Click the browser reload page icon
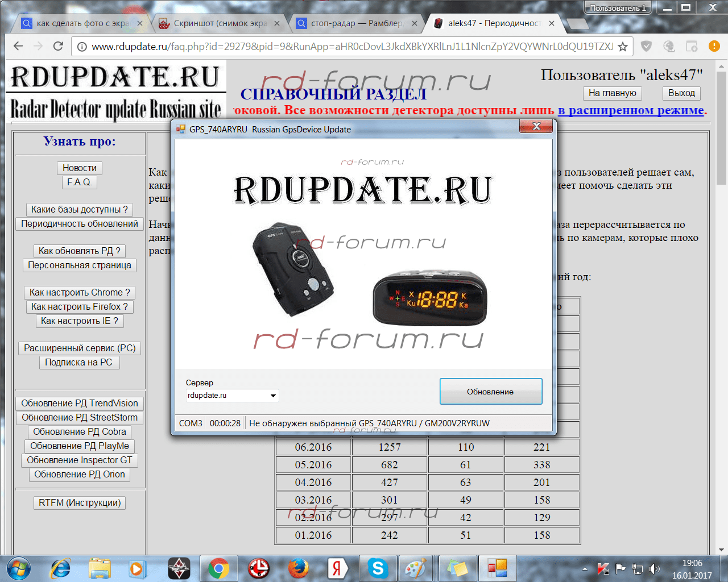Viewport: 728px width, 582px height. pos(58,47)
